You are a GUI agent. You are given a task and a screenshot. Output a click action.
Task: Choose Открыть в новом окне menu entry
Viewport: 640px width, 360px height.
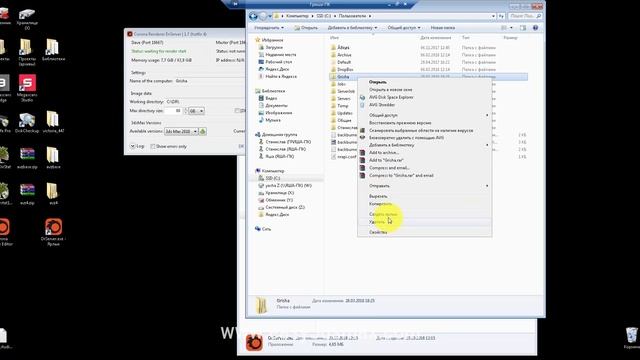pyautogui.click(x=391, y=89)
